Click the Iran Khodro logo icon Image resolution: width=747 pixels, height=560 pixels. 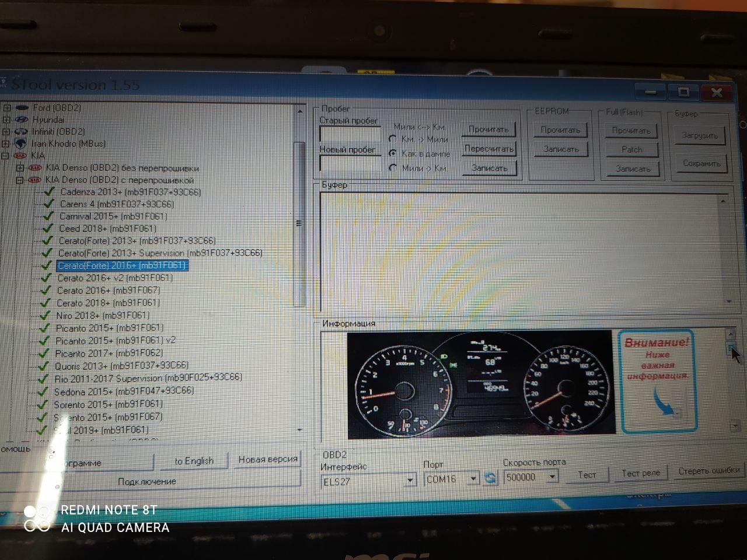pyautogui.click(x=21, y=143)
